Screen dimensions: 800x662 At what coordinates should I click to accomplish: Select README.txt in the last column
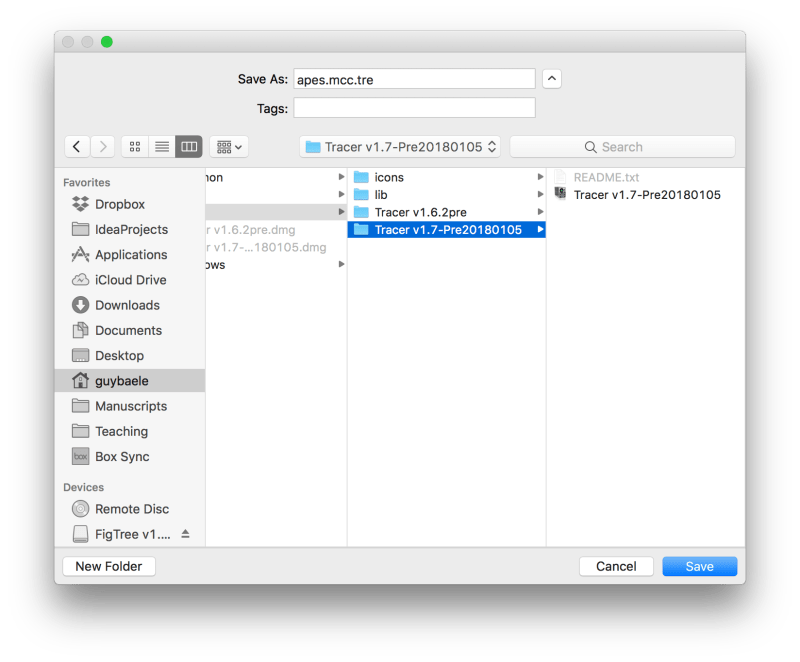[x=645, y=177]
